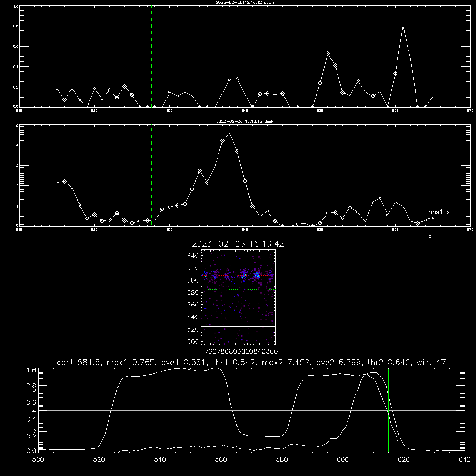Click the "580" x-axis label of the bottom plot

point(282,460)
